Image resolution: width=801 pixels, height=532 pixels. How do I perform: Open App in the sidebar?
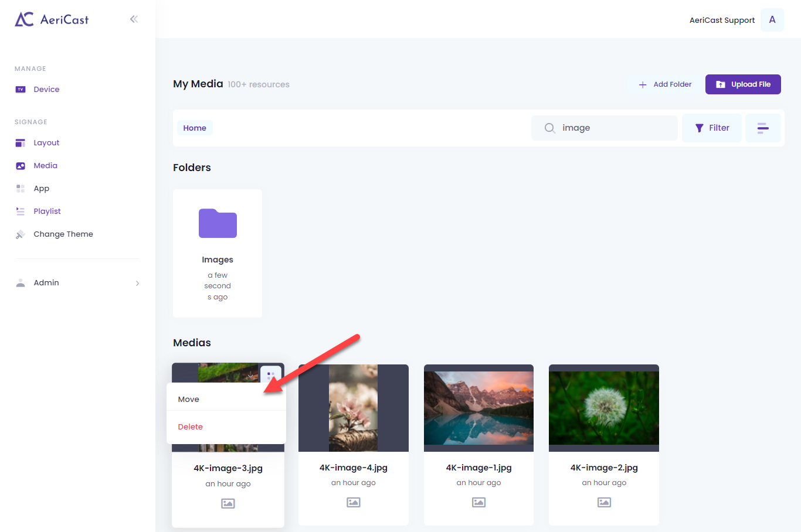41,189
